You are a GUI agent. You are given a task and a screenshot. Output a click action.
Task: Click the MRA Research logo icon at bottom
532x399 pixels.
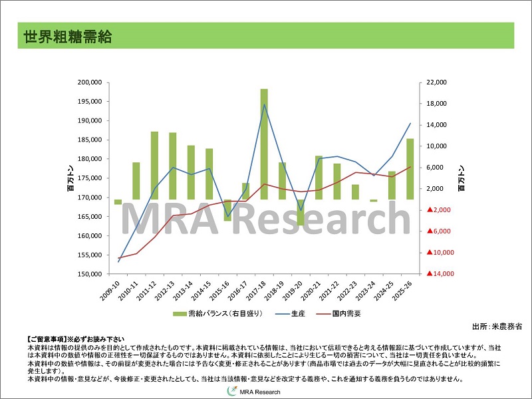[x=232, y=391]
